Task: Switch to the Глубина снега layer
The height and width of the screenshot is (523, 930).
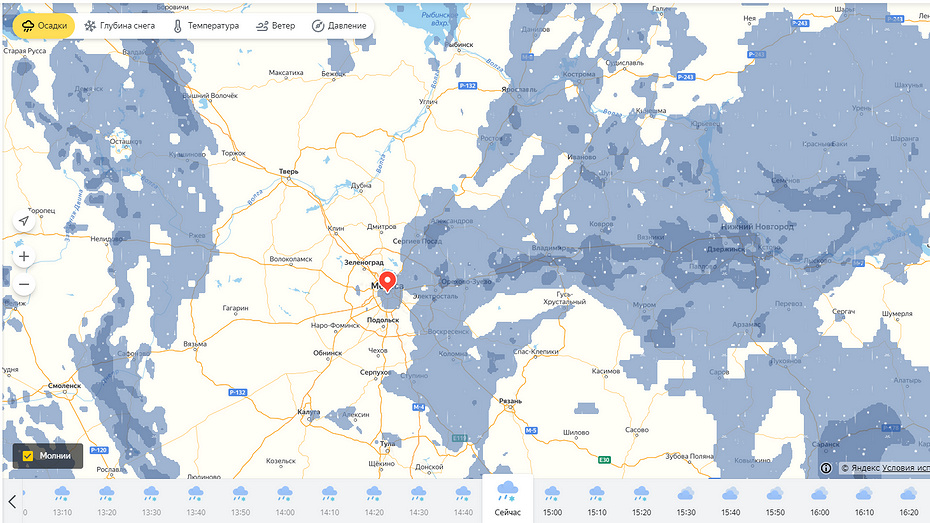Action: pyautogui.click(x=120, y=26)
